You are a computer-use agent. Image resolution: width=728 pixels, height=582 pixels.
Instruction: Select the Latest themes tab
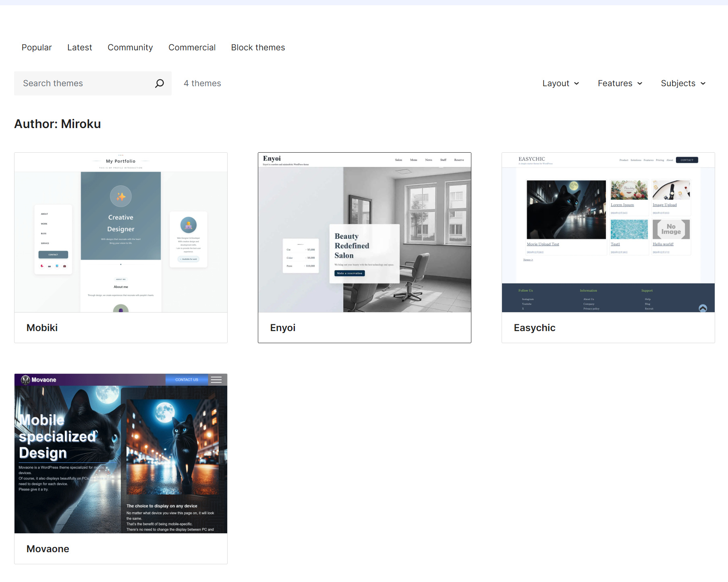[x=80, y=48]
